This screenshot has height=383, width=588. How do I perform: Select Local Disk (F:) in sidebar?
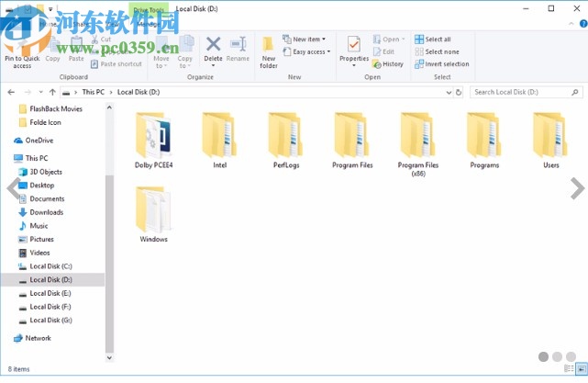[x=45, y=307]
